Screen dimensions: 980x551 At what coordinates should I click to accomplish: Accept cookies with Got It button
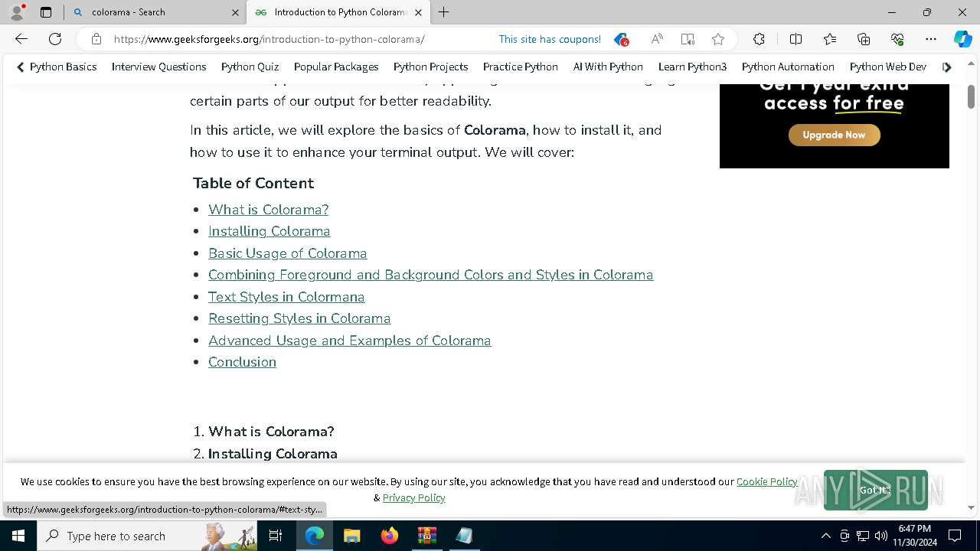(875, 490)
